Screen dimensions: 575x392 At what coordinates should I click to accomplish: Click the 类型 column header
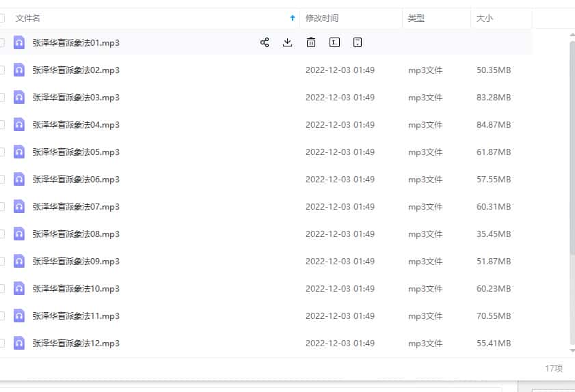[416, 18]
